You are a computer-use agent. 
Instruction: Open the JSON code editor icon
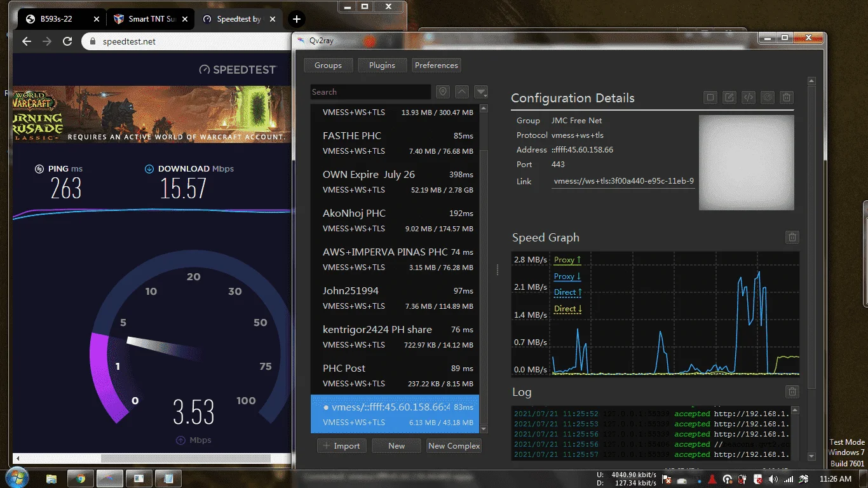749,97
